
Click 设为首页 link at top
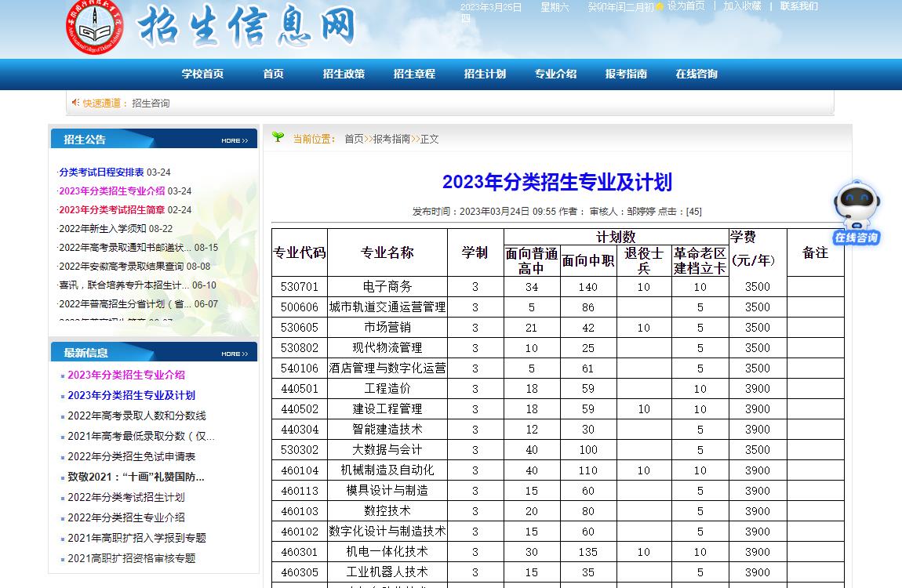[686, 5]
